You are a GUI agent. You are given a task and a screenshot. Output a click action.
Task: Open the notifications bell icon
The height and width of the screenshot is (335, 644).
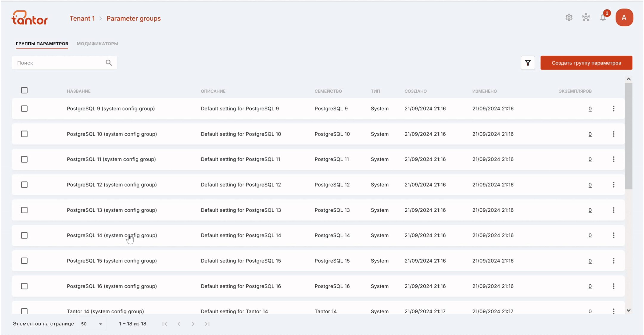(x=603, y=18)
